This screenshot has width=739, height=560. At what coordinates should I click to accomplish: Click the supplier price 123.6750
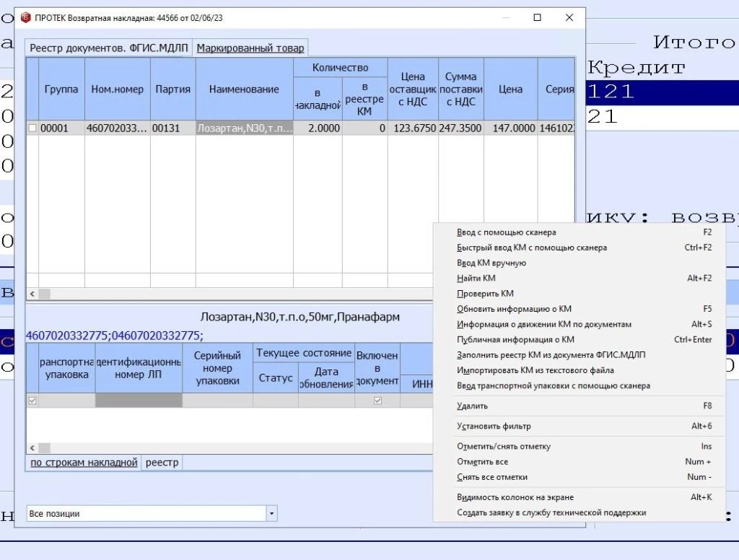[x=413, y=128]
